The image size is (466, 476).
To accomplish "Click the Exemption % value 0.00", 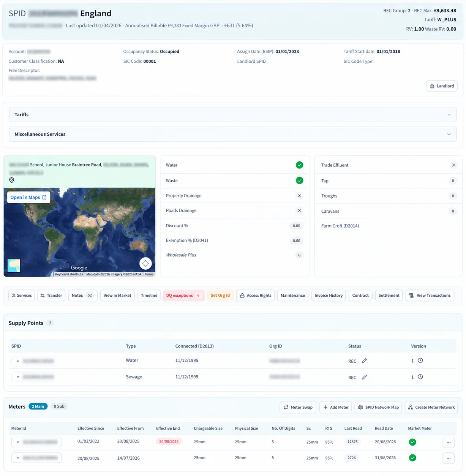I will coord(297,240).
